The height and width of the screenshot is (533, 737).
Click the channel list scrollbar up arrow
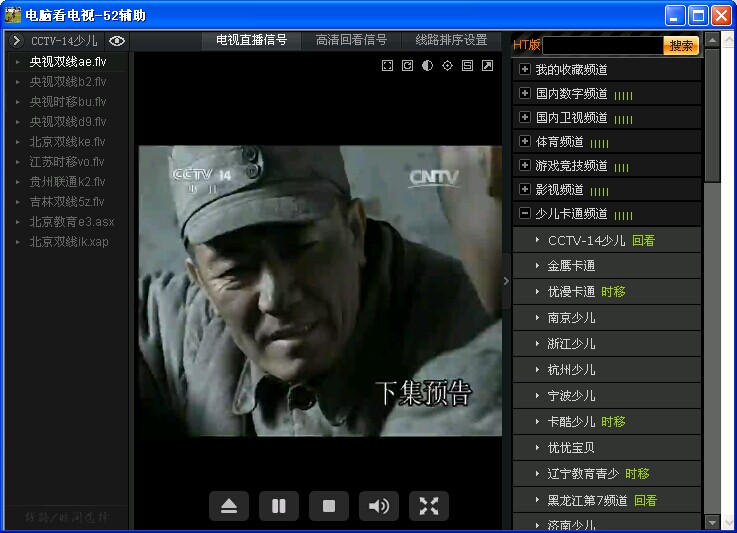713,40
